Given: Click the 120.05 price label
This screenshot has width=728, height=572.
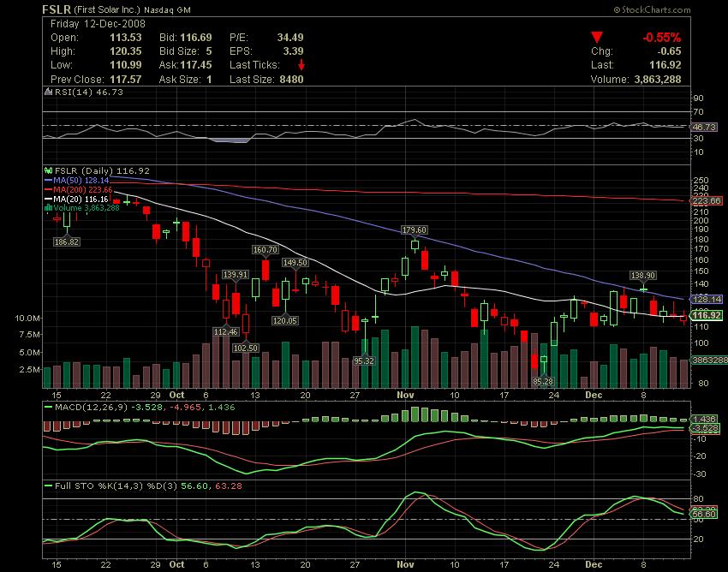Looking at the screenshot, I should click(285, 321).
